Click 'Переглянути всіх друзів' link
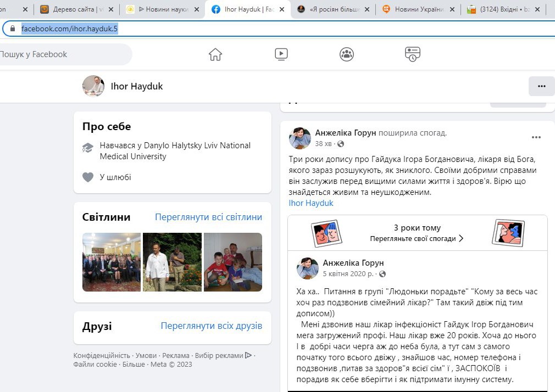Image resolution: width=555 pixels, height=392 pixels. (x=211, y=326)
